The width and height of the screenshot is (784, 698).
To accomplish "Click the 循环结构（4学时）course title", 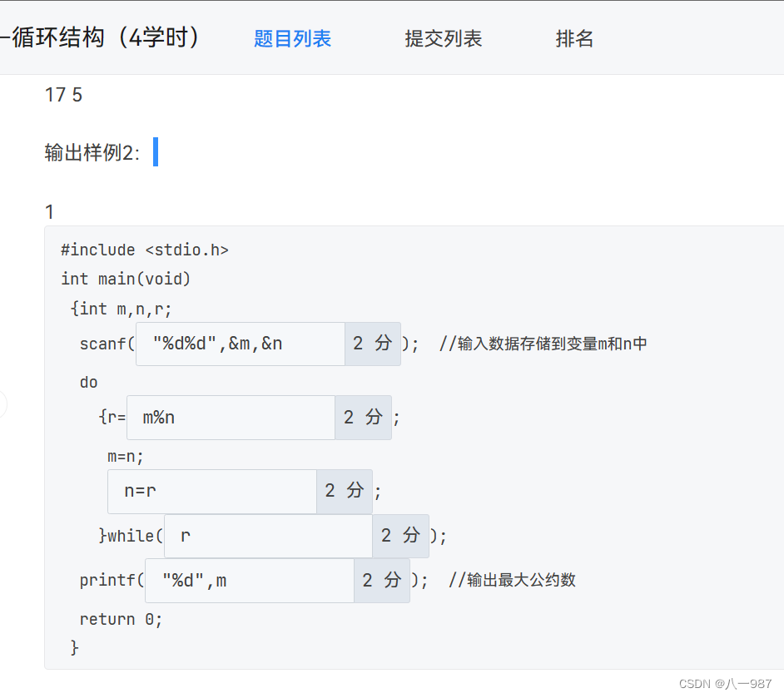I will [100, 37].
